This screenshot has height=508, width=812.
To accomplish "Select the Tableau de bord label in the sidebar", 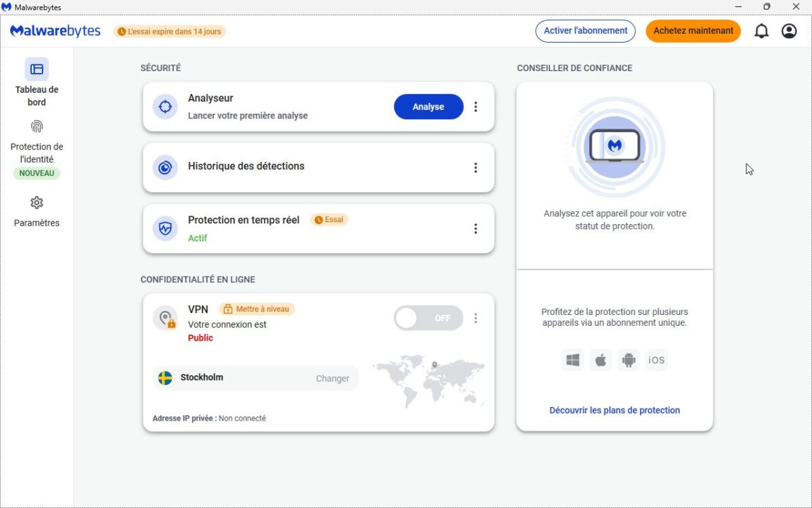I will (x=37, y=96).
